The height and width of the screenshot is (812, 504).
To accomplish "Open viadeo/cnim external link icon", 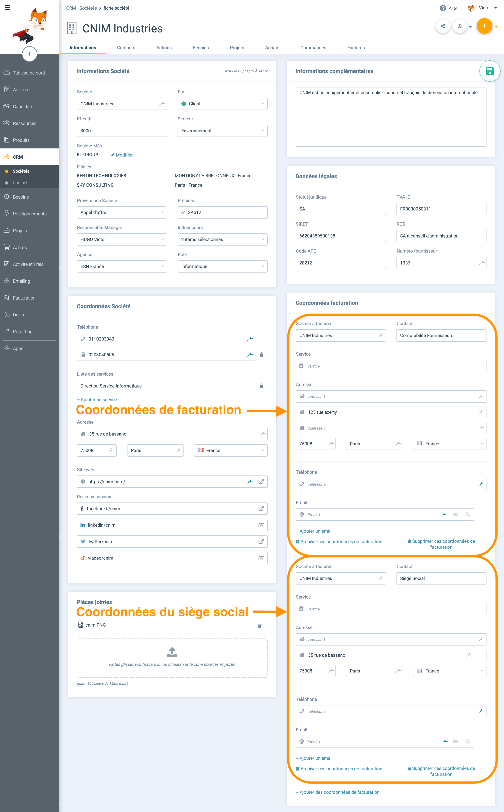I will (261, 558).
